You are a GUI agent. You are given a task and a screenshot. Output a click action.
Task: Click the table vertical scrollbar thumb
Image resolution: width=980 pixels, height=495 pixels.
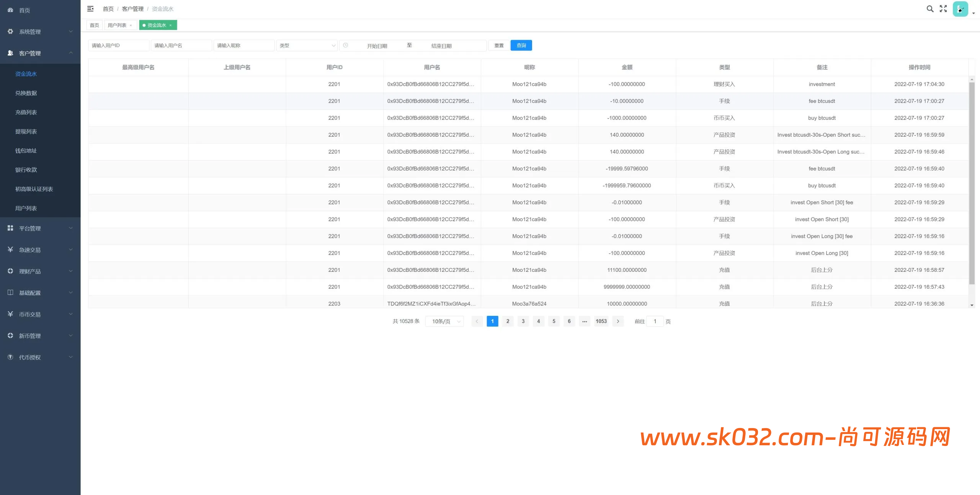coord(972,182)
